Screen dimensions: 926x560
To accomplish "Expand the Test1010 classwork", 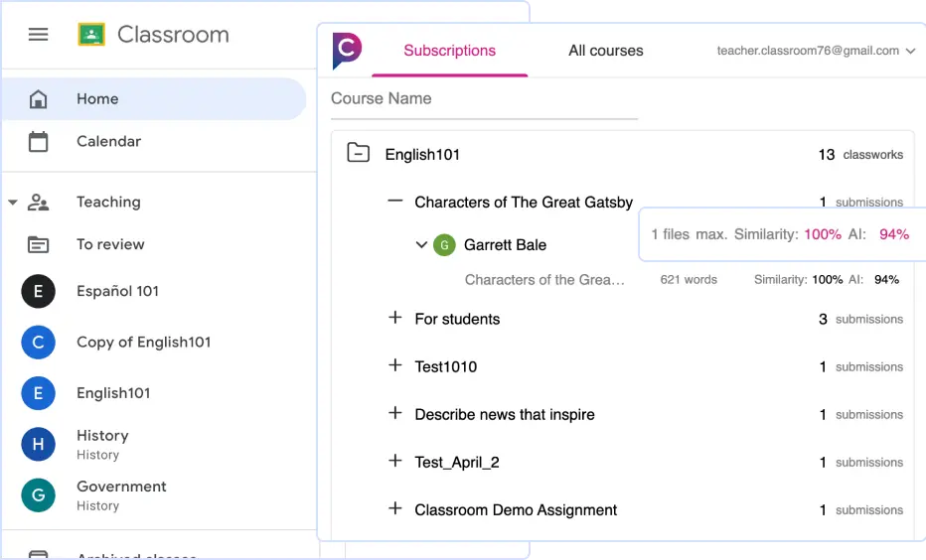I will click(395, 365).
